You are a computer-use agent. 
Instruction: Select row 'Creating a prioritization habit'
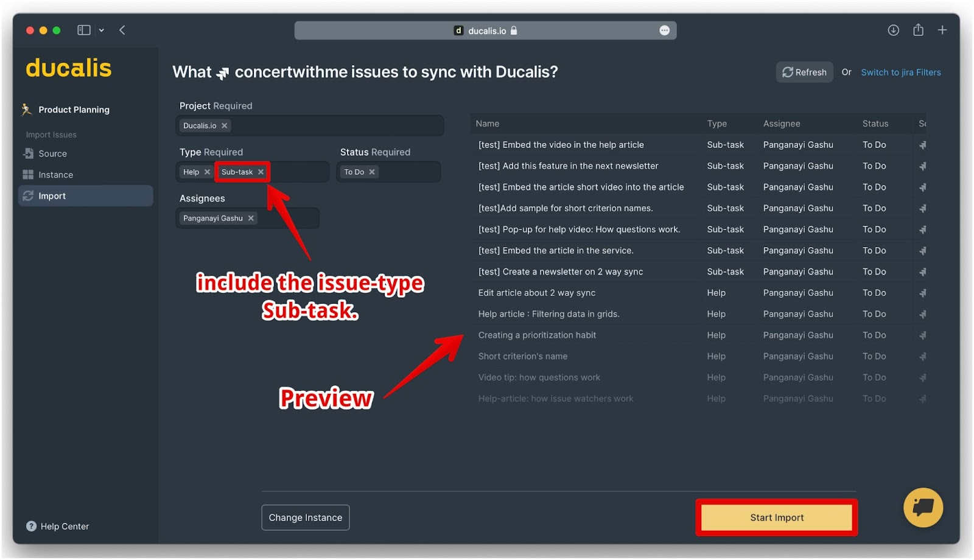point(698,335)
